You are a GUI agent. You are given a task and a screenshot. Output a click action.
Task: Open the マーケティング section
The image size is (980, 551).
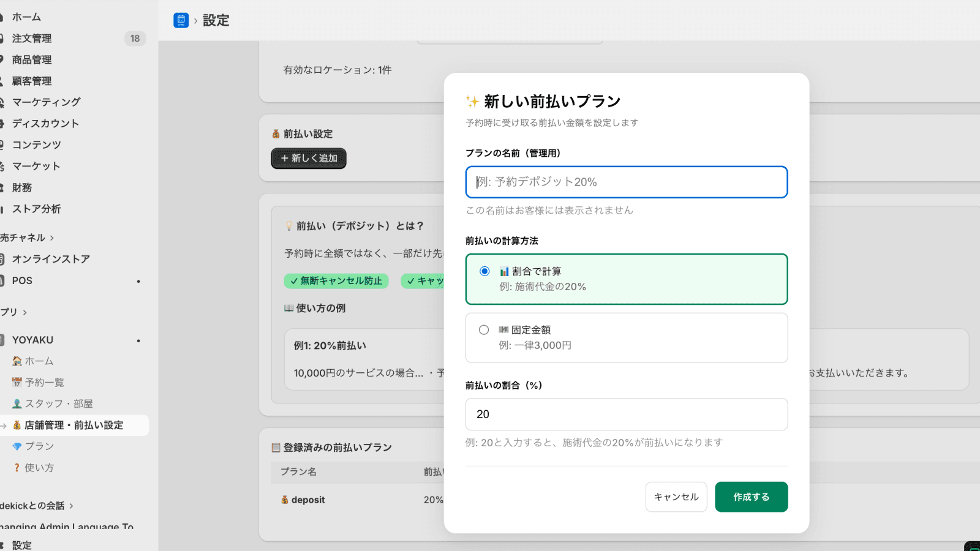pos(44,102)
